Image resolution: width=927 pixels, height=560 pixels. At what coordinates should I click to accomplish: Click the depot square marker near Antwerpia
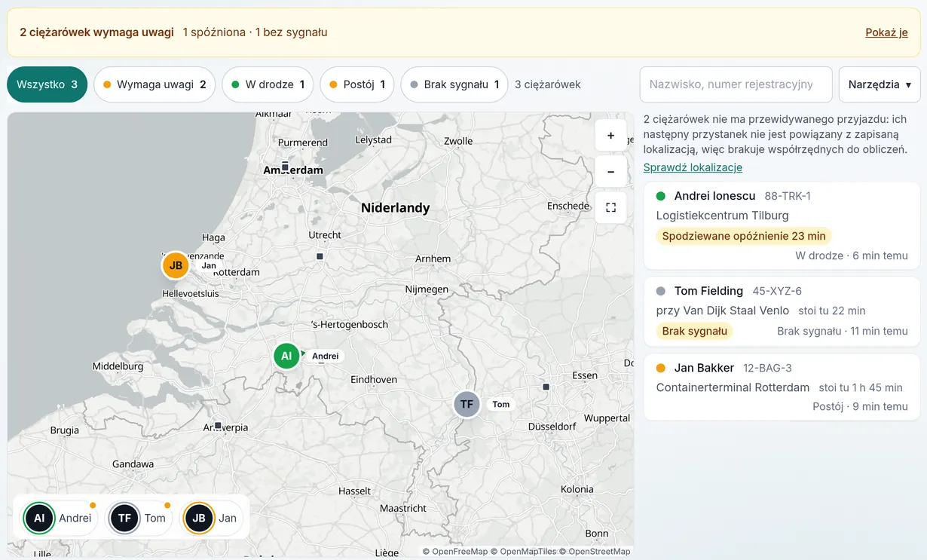pyautogui.click(x=218, y=426)
